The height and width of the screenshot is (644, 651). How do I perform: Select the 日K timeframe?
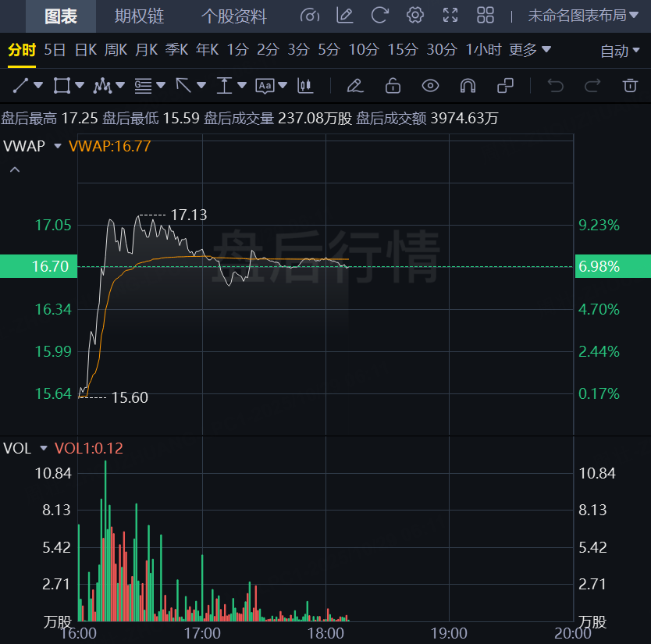pyautogui.click(x=86, y=50)
